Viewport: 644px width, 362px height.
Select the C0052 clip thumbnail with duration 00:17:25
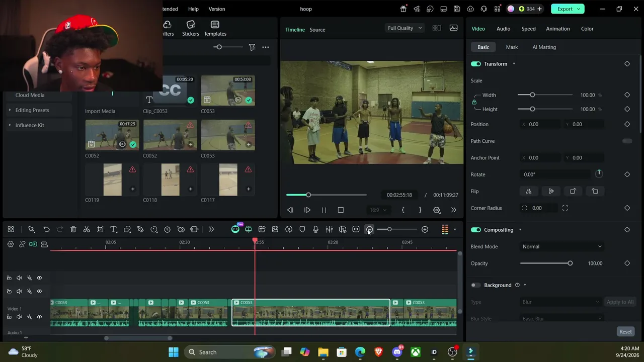point(112,135)
